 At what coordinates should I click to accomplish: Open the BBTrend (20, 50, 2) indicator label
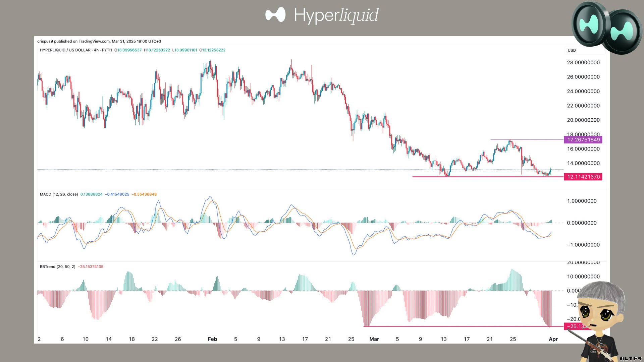click(57, 267)
